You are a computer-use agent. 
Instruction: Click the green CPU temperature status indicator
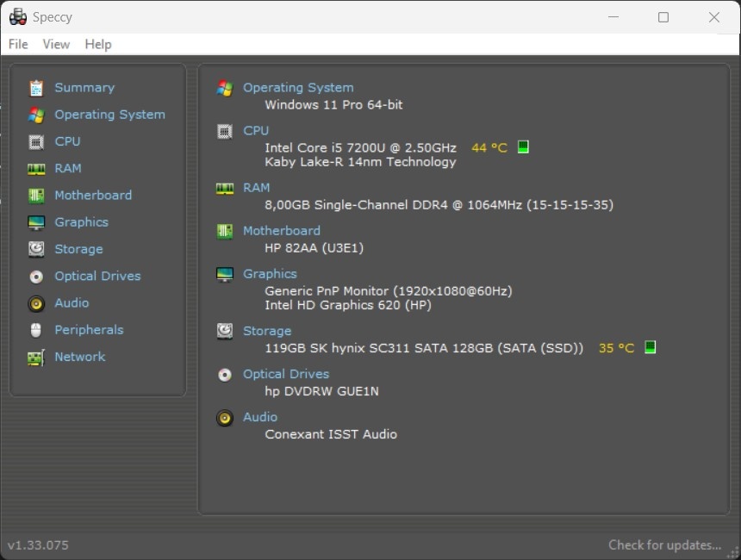[x=522, y=146]
